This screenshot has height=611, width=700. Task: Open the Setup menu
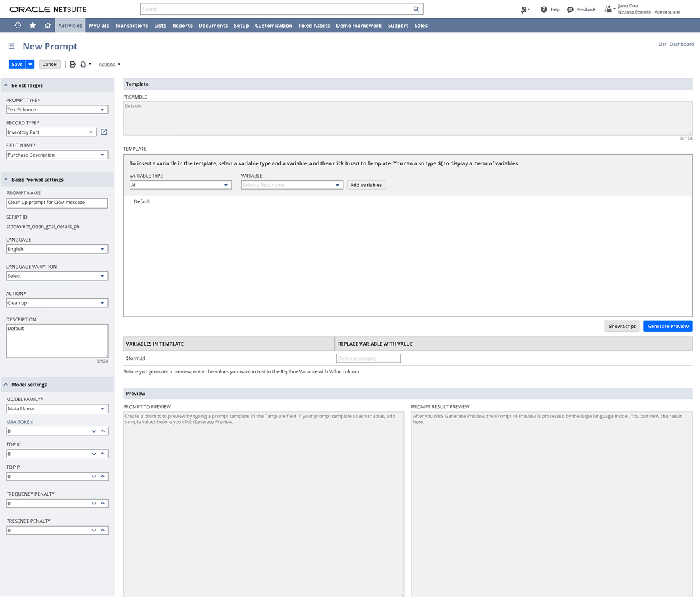point(241,26)
